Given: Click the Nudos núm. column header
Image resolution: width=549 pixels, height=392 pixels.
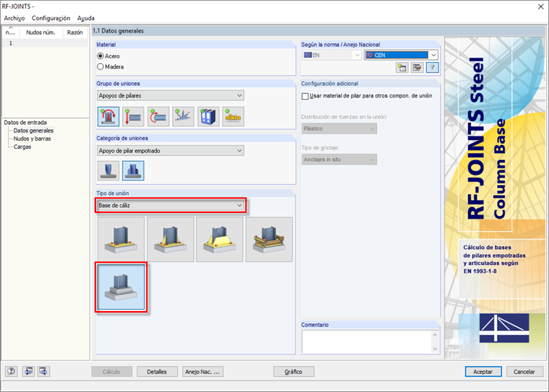Looking at the screenshot, I should click(40, 32).
